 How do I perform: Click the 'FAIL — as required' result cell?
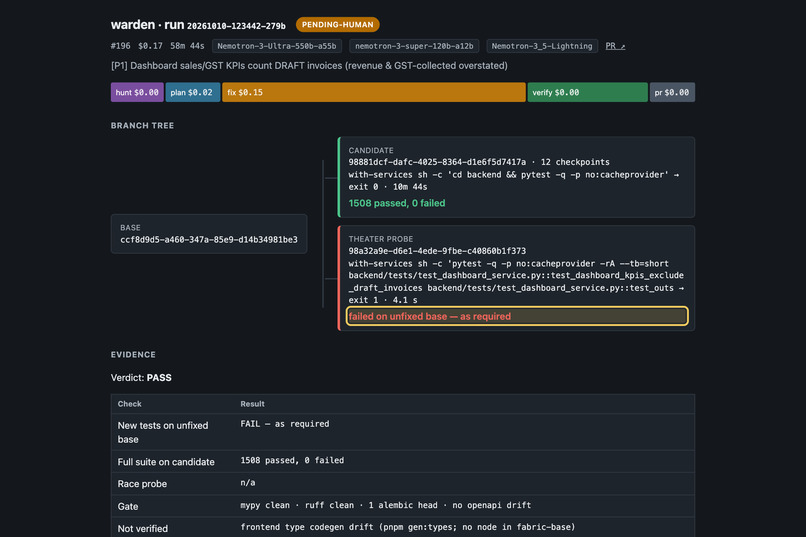(285, 424)
